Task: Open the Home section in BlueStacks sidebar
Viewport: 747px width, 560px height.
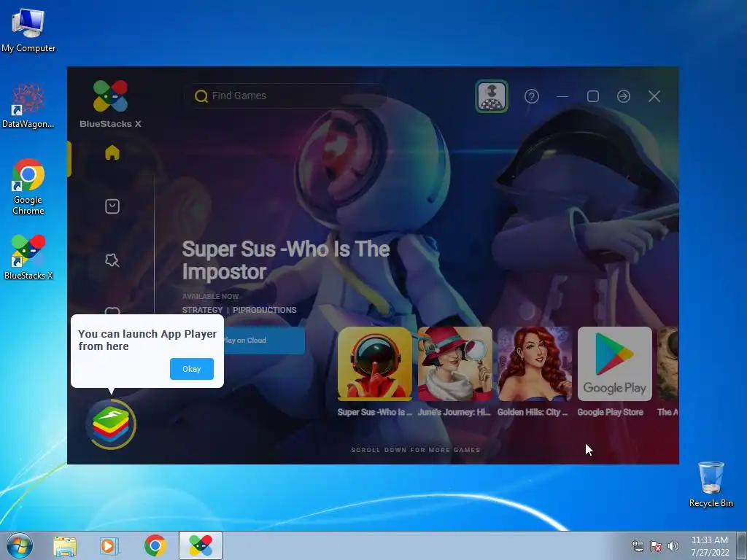Action: pyautogui.click(x=112, y=152)
